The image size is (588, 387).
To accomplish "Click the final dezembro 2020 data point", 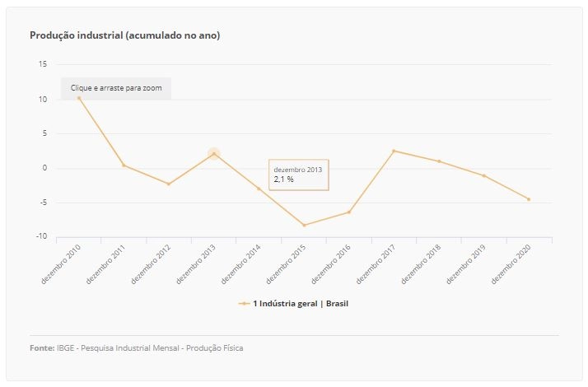I will coord(529,199).
